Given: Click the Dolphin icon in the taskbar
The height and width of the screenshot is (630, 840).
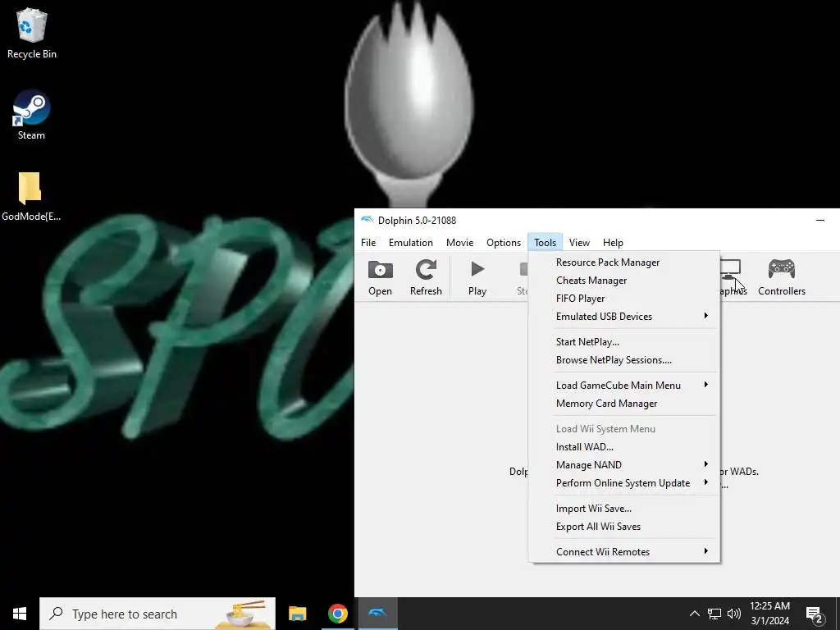Looking at the screenshot, I should tap(377, 614).
